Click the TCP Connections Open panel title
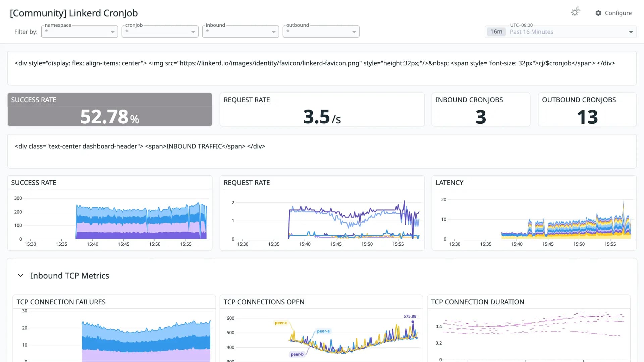 (x=264, y=302)
